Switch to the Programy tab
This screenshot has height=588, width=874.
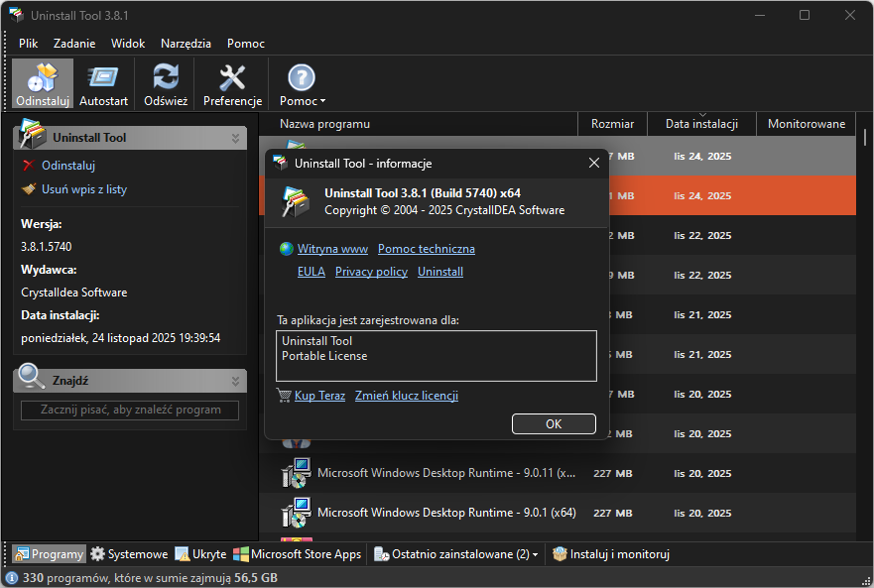50,554
